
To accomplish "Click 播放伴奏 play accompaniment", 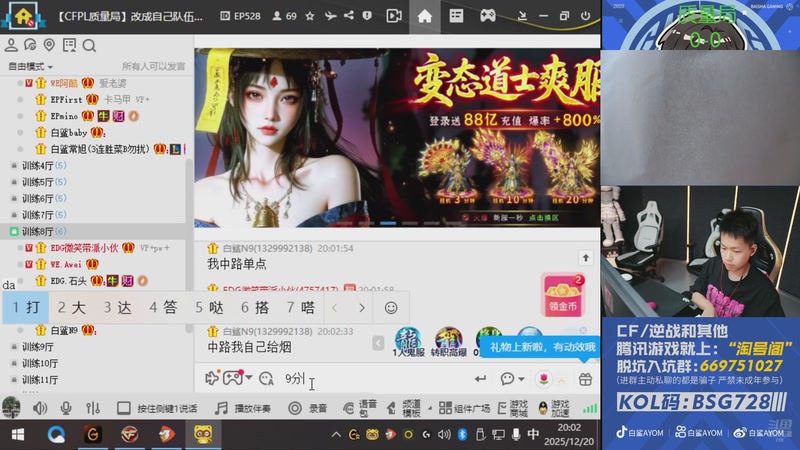I will click(x=243, y=408).
